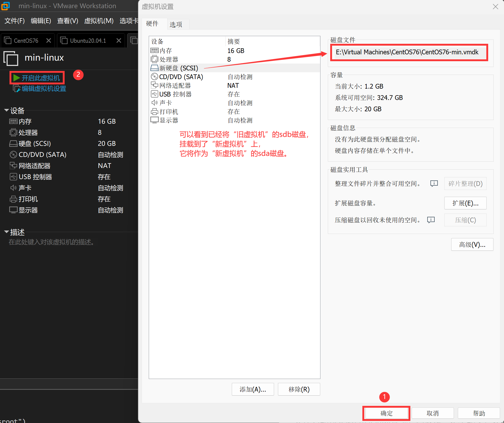The height and width of the screenshot is (423, 504).
Task: Click the NAT summary in the settings dialog
Action: 233,85
